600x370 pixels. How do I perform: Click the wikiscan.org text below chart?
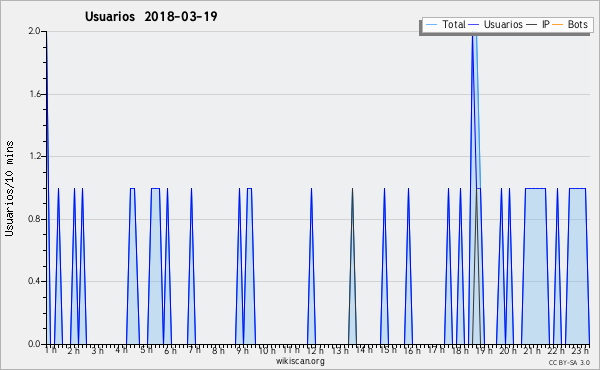300,361
